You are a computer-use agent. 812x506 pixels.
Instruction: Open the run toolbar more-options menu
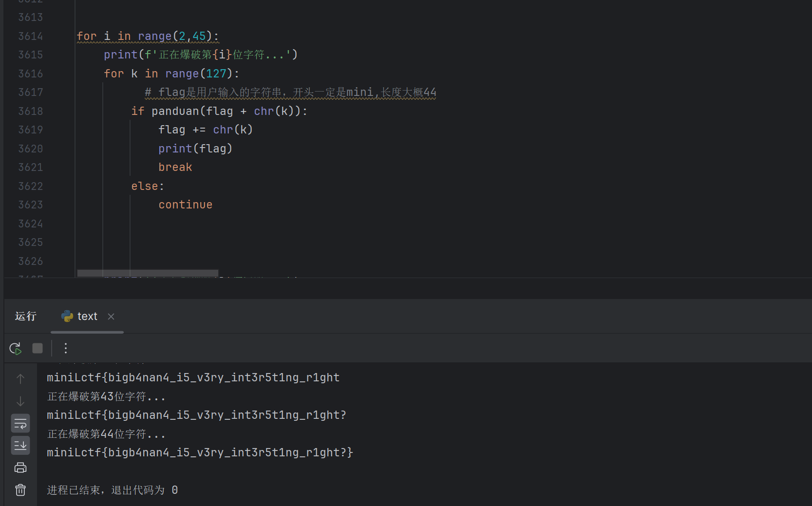(x=66, y=348)
